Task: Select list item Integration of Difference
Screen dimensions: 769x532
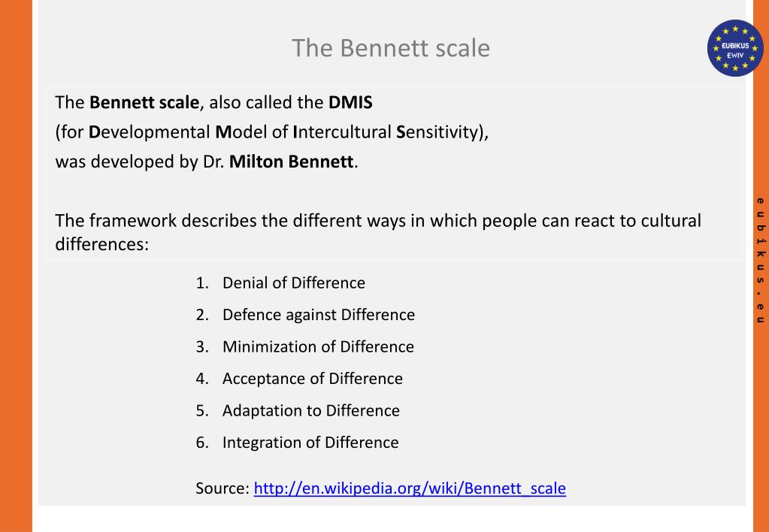Action: [x=310, y=443]
